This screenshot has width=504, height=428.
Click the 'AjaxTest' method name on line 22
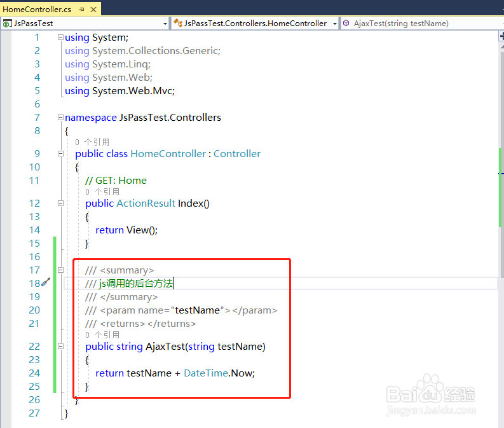(165, 347)
